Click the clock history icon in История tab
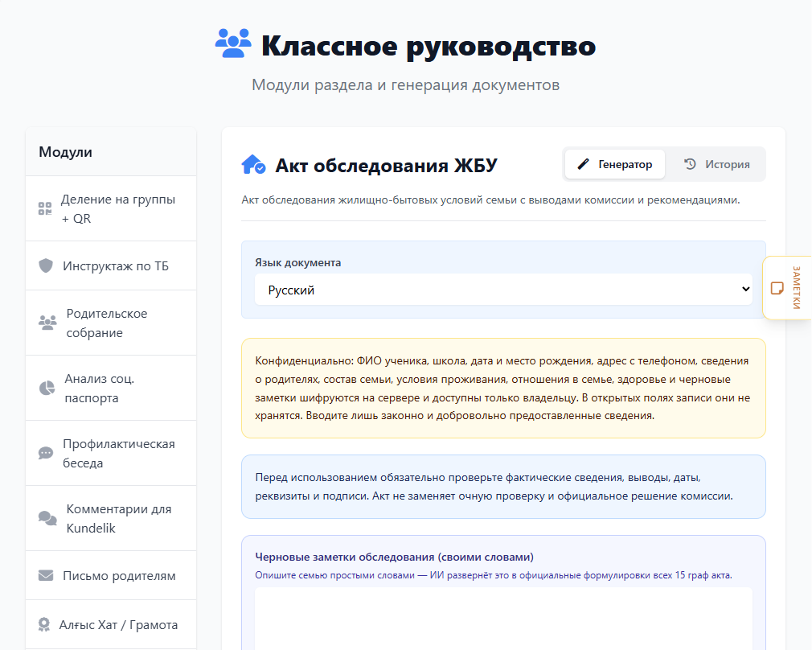Viewport: 812px width, 650px height. pyautogui.click(x=690, y=164)
